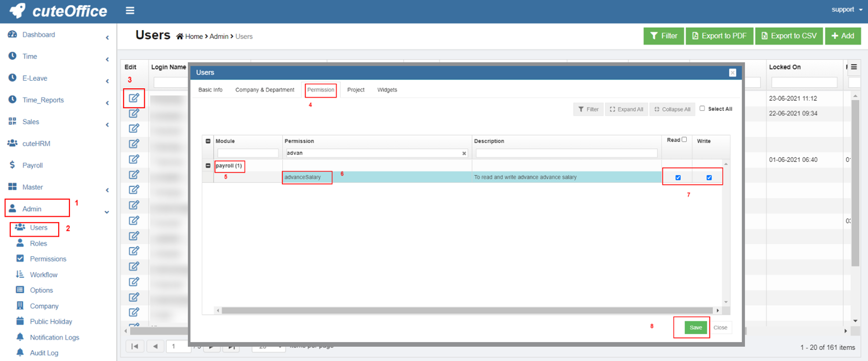The height and width of the screenshot is (361, 868).
Task: Click the first row's edit pencil icon
Action: pyautogui.click(x=134, y=98)
